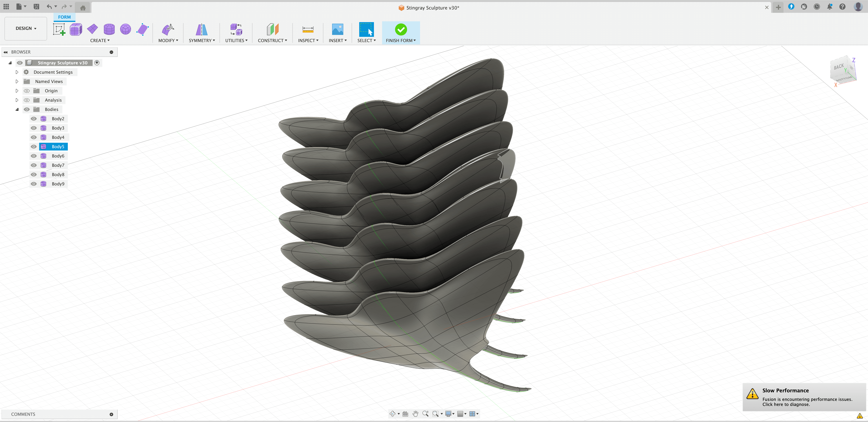Screen dimensions: 868x422
Task: Open the DESIGN workspace dropdown
Action: tap(26, 28)
